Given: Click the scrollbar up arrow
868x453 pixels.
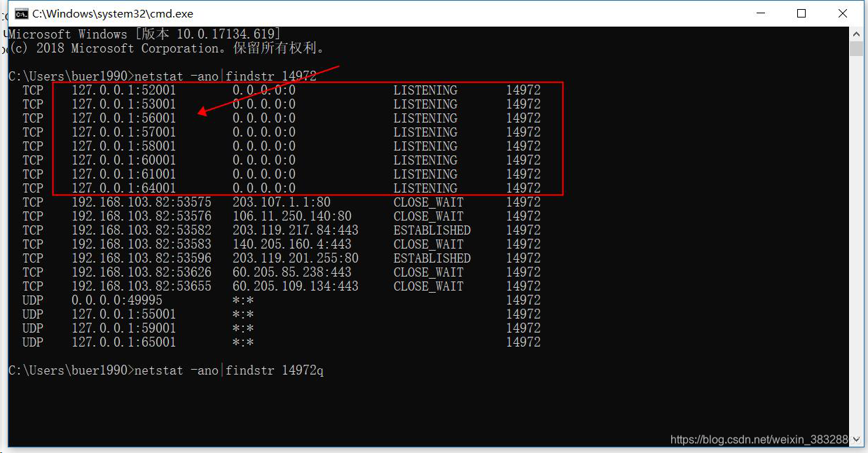Looking at the screenshot, I should point(856,34).
